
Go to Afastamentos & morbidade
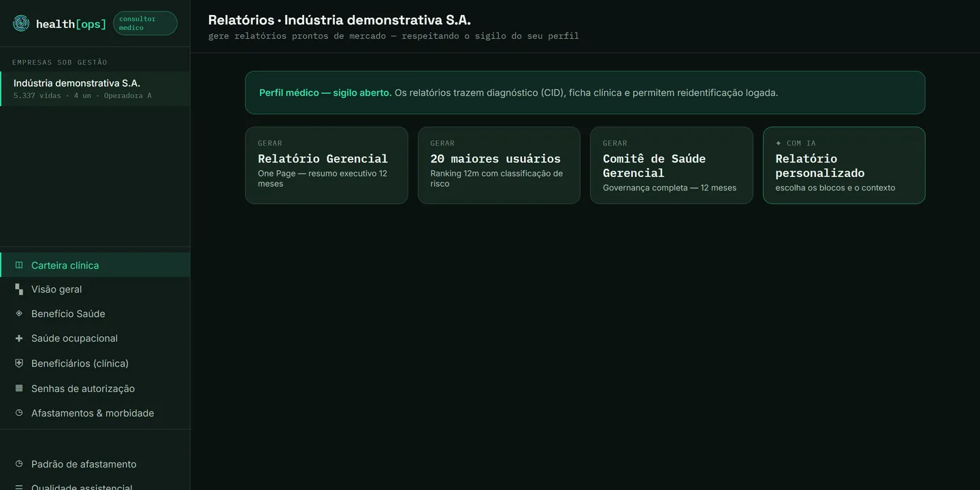click(95, 413)
